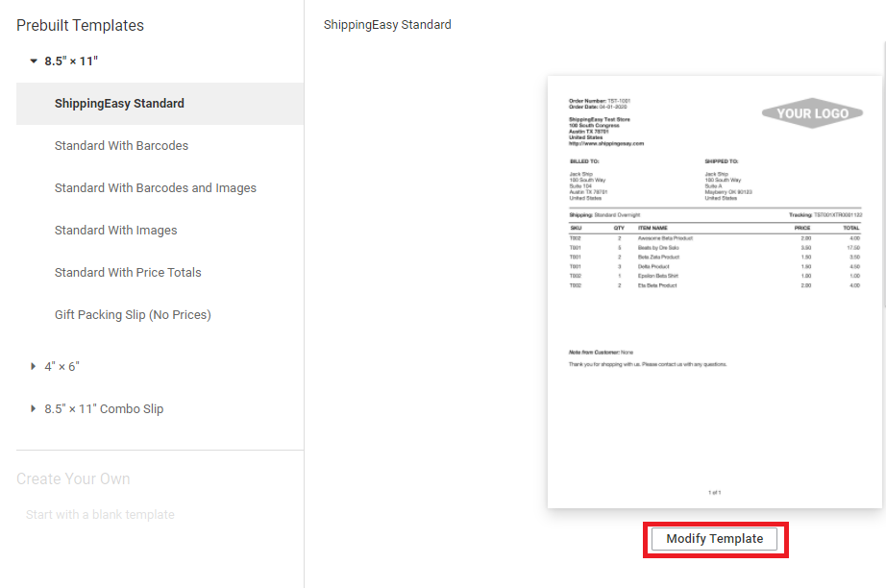Select ShippingEasy Standard in the sidebar list

tap(119, 104)
